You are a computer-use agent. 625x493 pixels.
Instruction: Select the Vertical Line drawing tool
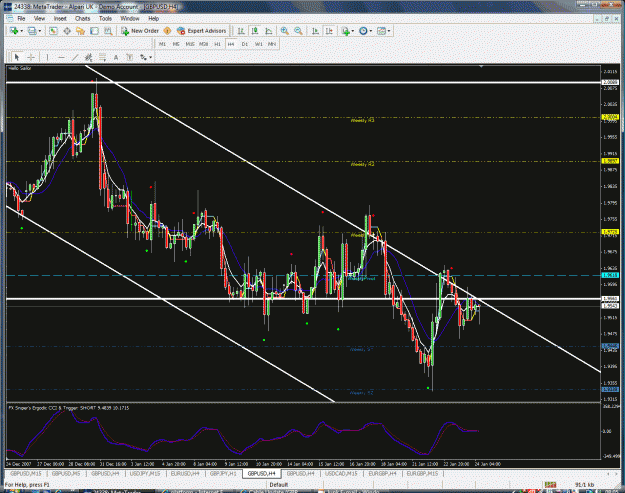click(x=47, y=57)
